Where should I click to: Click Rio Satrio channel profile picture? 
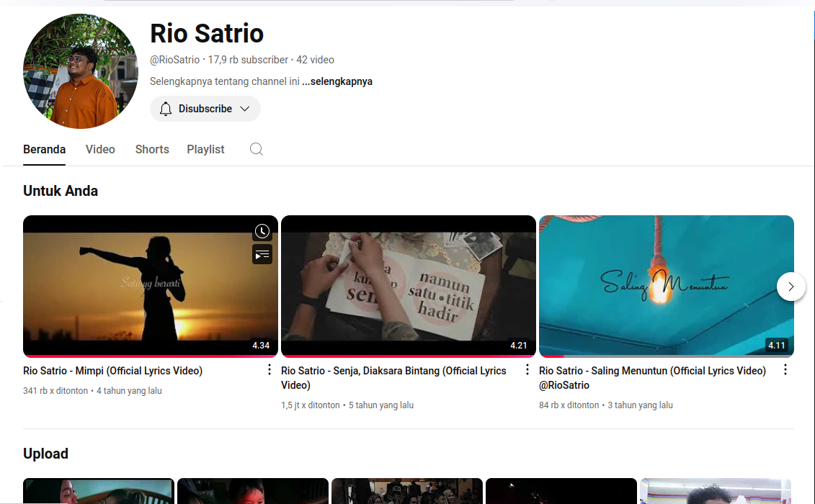80,71
